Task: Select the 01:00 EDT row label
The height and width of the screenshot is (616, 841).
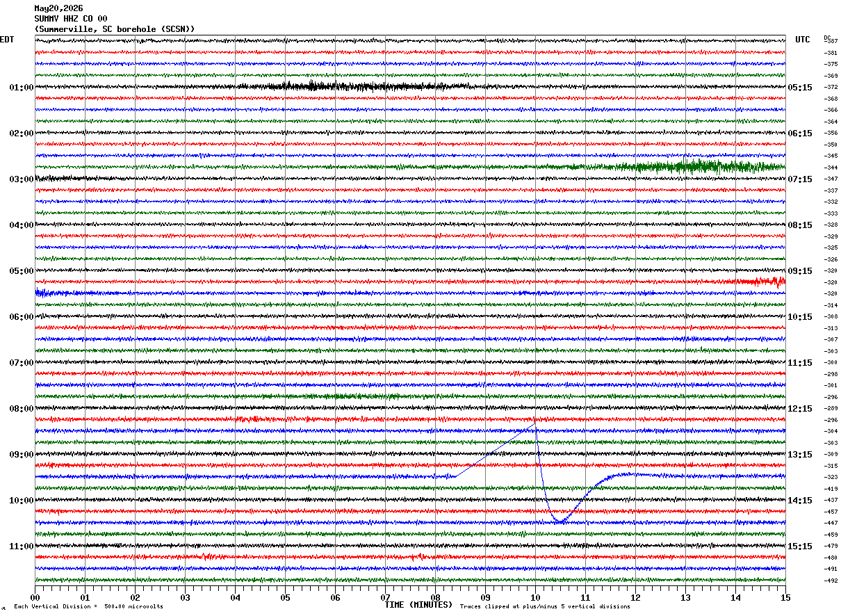Action: click(21, 88)
